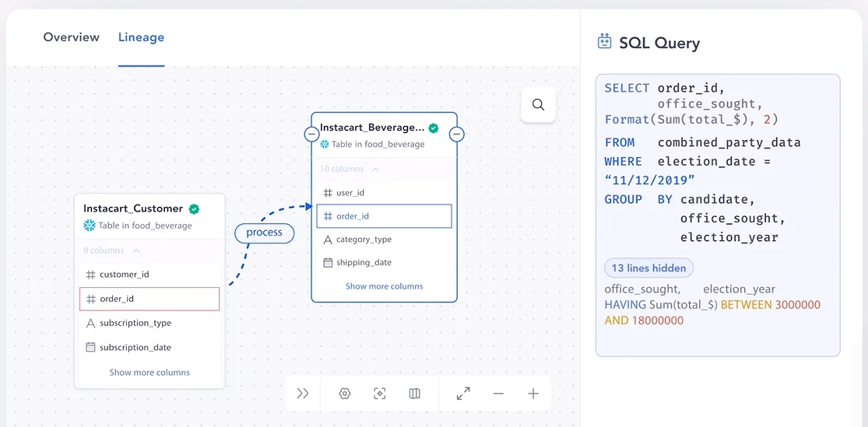Select the customer_id column row
This screenshot has height=427, width=868.
pos(149,275)
